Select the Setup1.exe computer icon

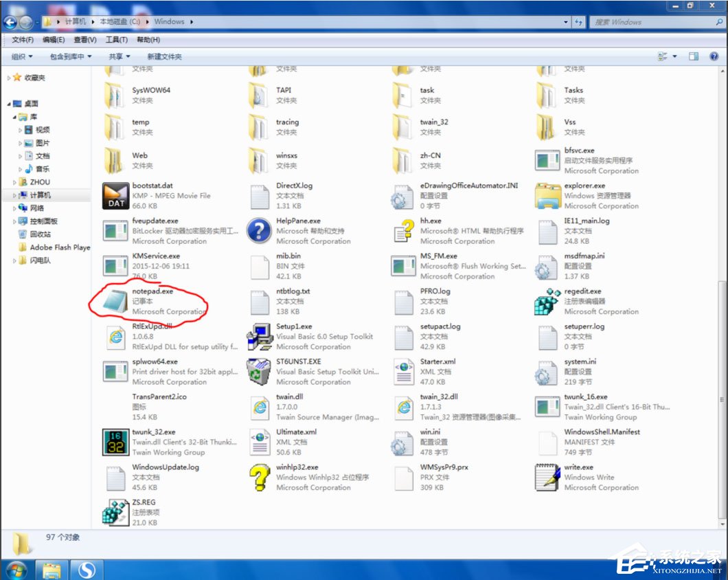(x=258, y=336)
